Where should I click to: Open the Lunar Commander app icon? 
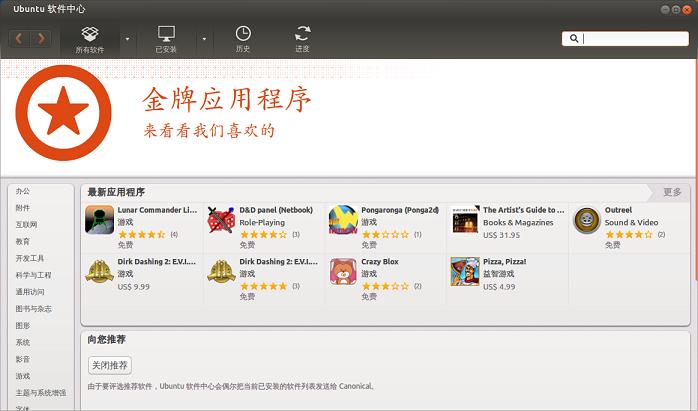99,220
